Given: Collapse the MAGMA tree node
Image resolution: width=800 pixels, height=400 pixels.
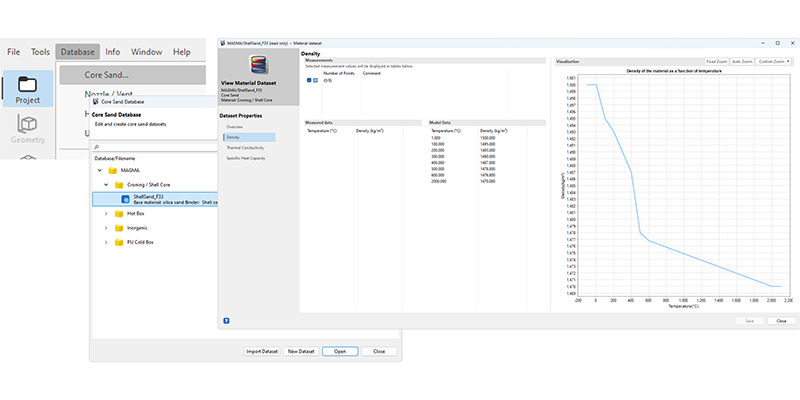Looking at the screenshot, I should (99, 170).
